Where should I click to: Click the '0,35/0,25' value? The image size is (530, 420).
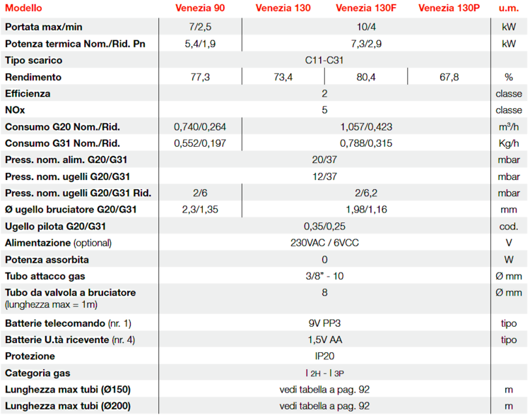click(324, 227)
